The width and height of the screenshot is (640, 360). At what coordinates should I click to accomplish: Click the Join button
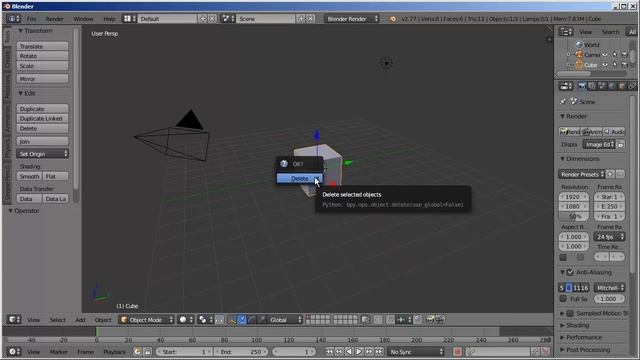click(x=42, y=141)
